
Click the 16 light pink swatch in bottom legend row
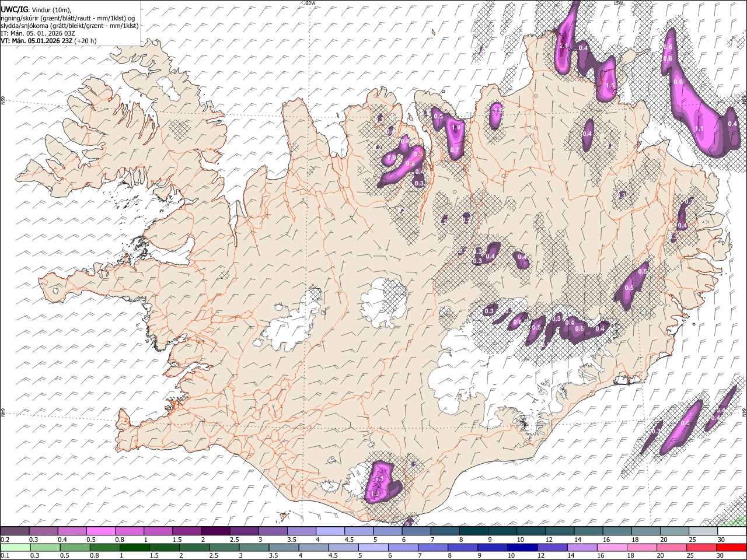click(x=612, y=547)
